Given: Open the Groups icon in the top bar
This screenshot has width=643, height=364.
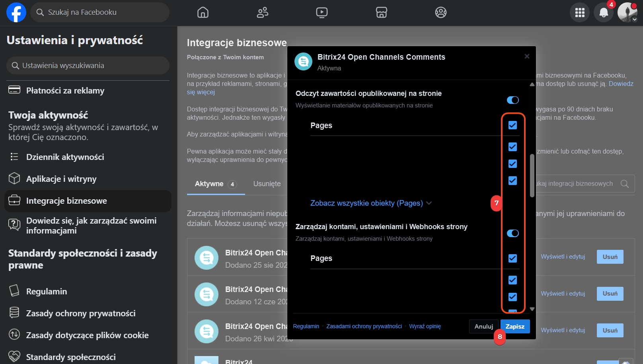Looking at the screenshot, I should point(441,12).
